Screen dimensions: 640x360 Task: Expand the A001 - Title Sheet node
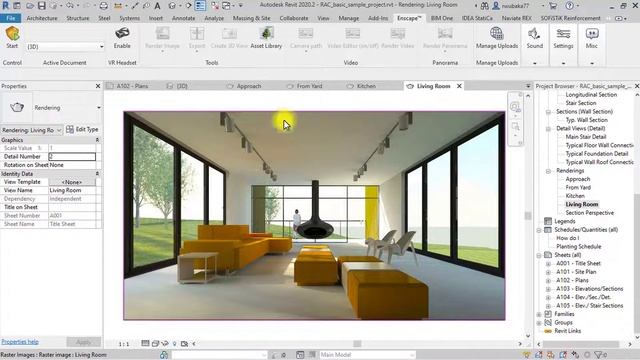[548, 264]
